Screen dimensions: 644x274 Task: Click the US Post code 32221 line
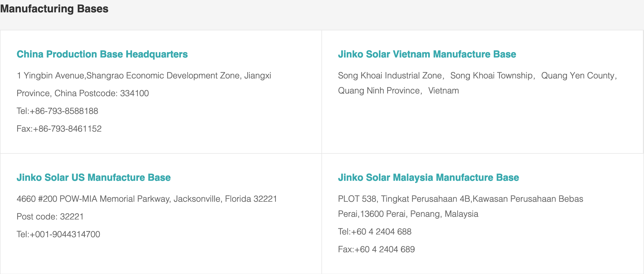click(50, 217)
